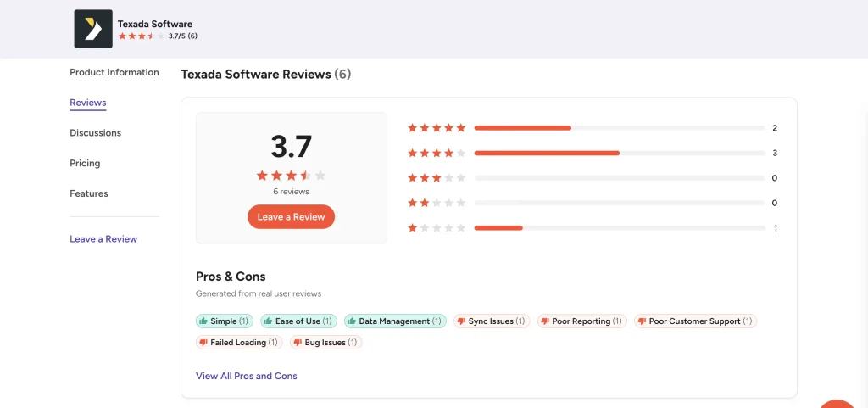This screenshot has width=868, height=408.
Task: Filter by the 1-star rating bar
Action: click(x=620, y=228)
